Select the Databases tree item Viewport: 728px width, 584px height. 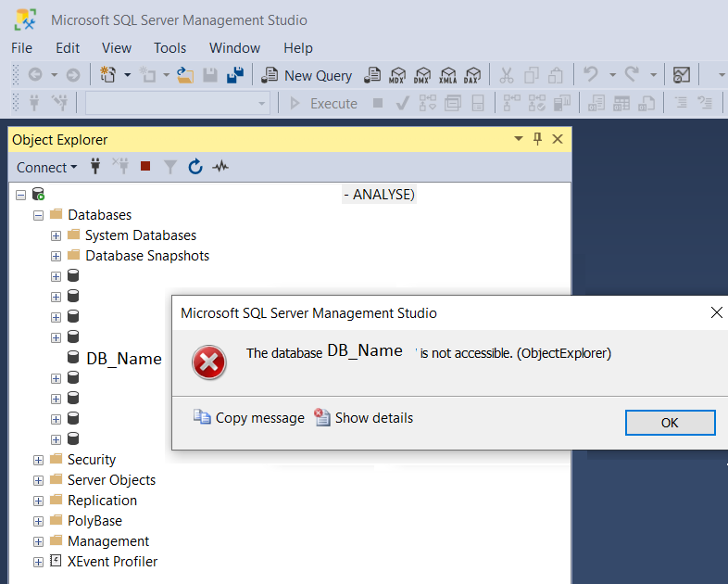point(99,215)
